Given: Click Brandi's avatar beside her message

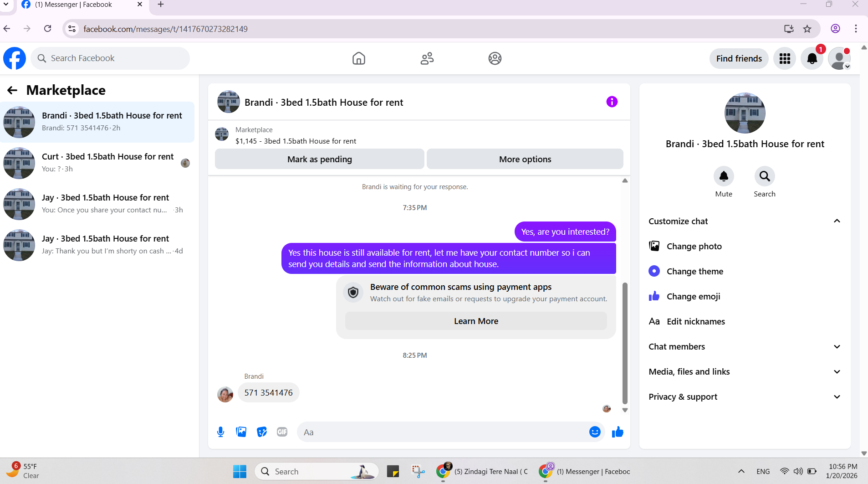Looking at the screenshot, I should click(x=225, y=394).
